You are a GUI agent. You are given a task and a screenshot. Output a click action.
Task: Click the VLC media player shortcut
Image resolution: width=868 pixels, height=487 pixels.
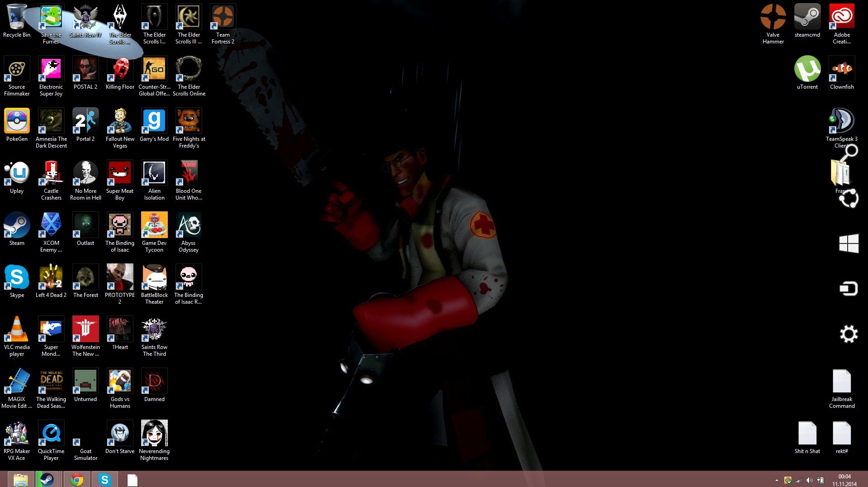coord(17,329)
